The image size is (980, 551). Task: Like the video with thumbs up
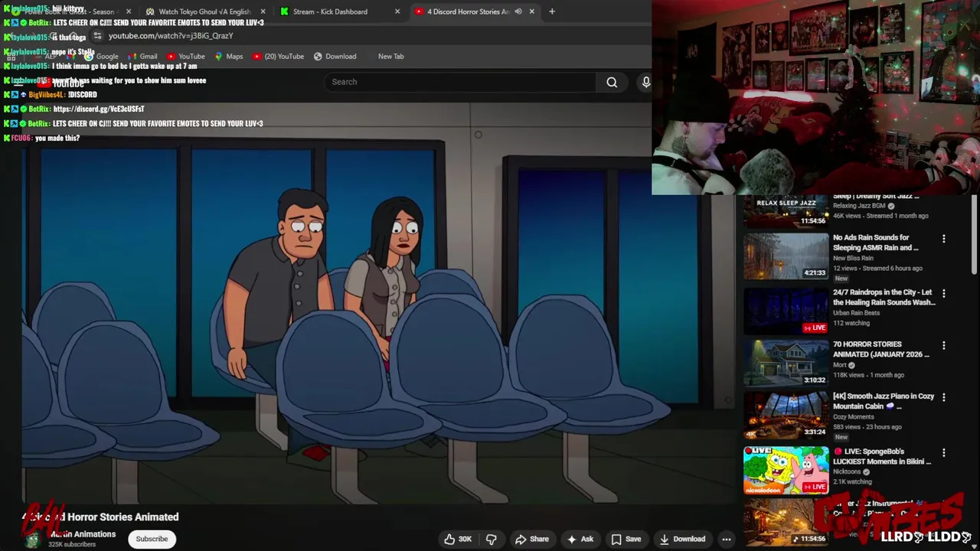click(457, 539)
